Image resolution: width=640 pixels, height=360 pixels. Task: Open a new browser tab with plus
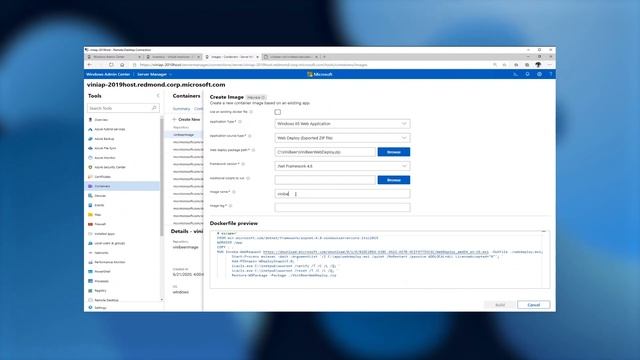click(324, 57)
